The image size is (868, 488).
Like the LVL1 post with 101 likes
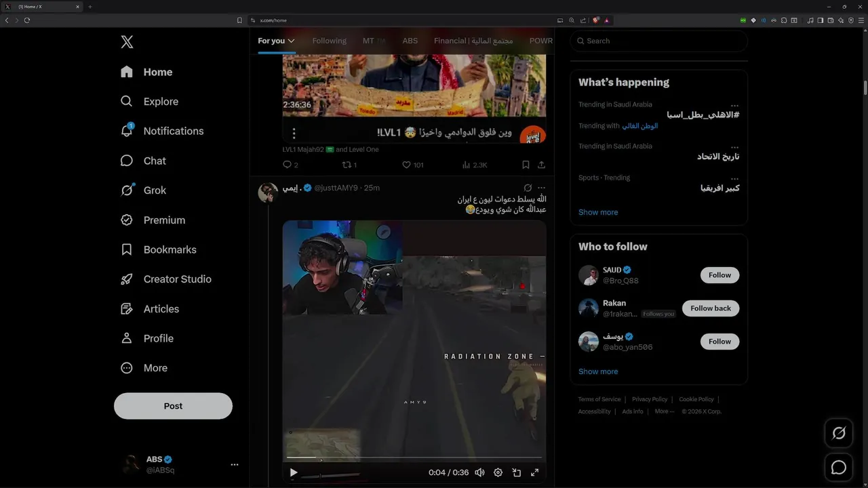coord(413,165)
